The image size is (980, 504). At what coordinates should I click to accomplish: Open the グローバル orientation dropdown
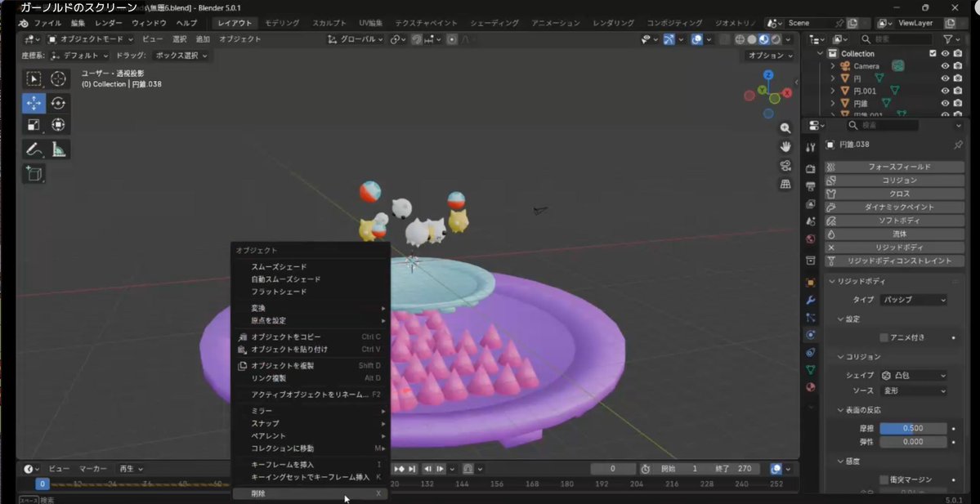[356, 38]
